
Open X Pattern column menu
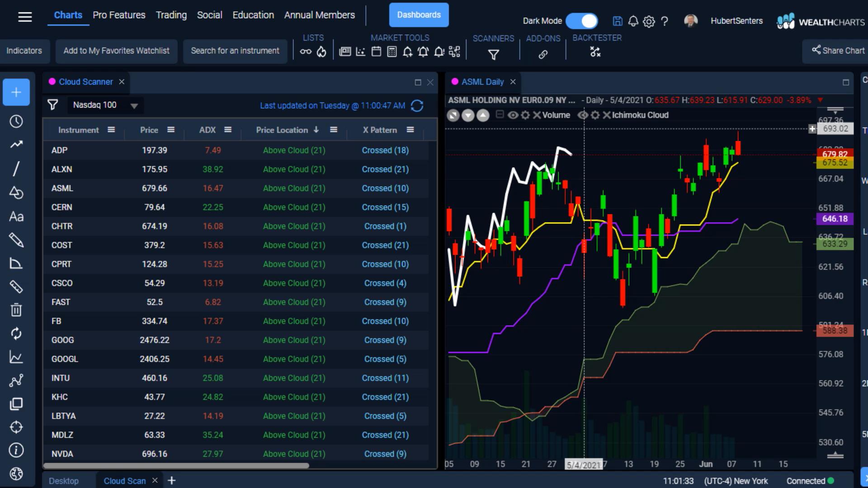410,130
